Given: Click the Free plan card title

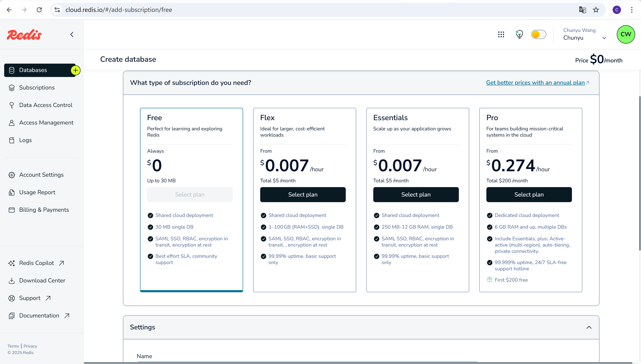Looking at the screenshot, I should click(154, 117).
